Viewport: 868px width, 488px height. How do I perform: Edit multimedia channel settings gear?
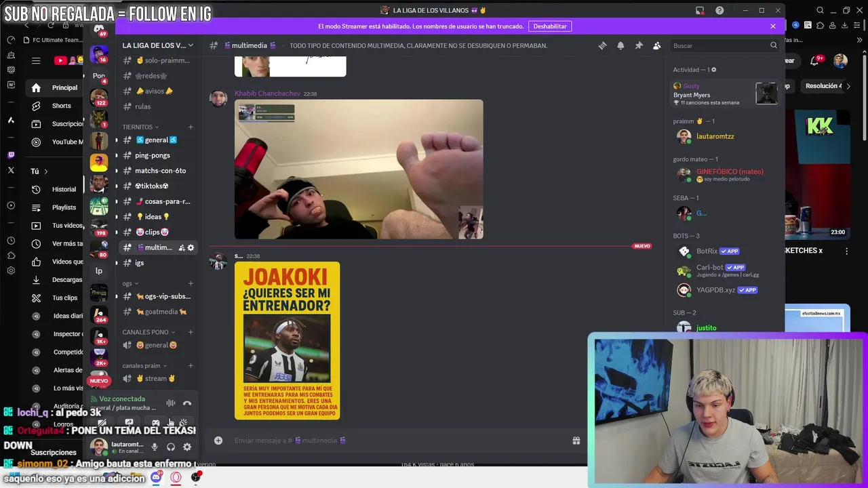point(191,247)
